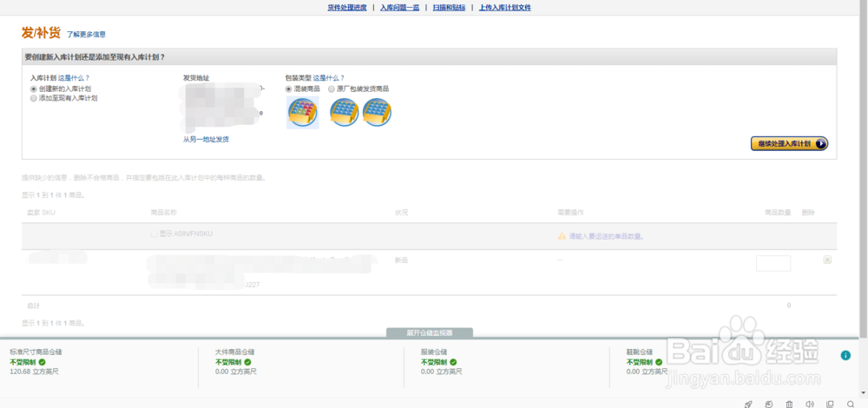This screenshot has width=868, height=408.
Task: Open 入库问题一览 in top navigation
Action: (399, 8)
